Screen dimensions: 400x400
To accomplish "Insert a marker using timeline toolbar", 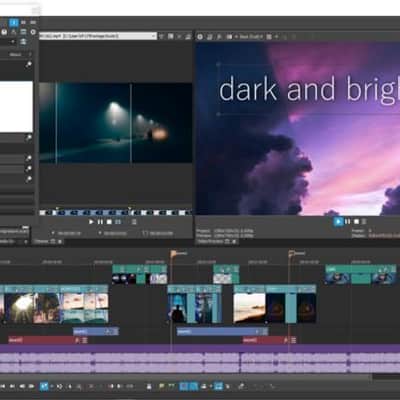I will click(162, 387).
